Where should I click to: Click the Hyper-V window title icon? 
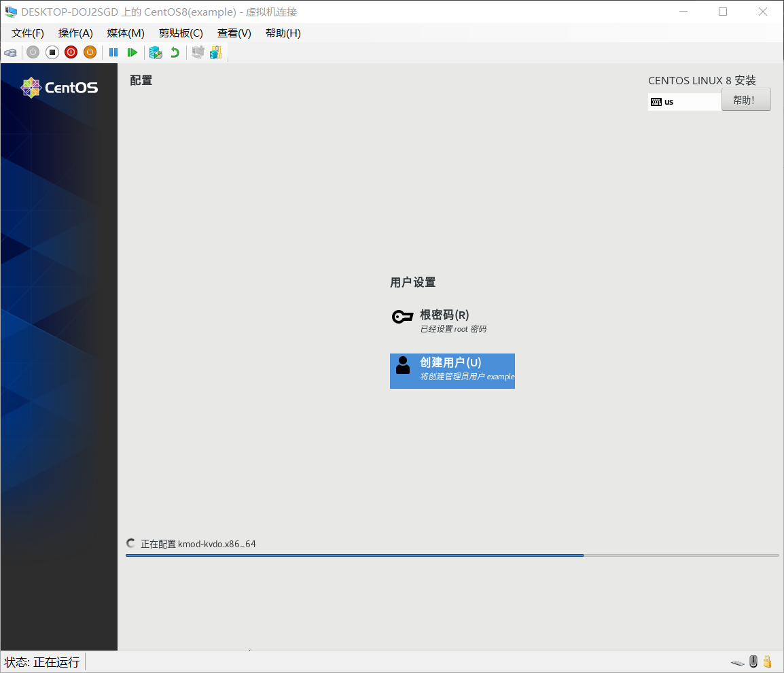(10, 12)
